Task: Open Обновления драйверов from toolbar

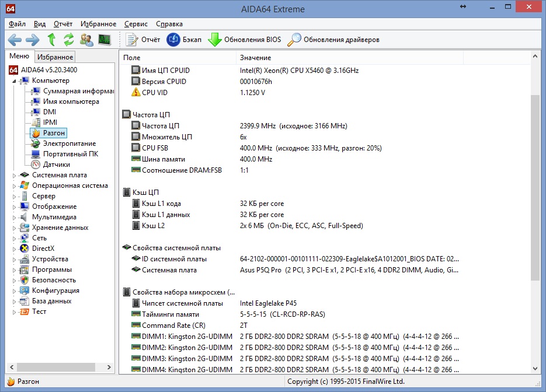Action: click(333, 40)
